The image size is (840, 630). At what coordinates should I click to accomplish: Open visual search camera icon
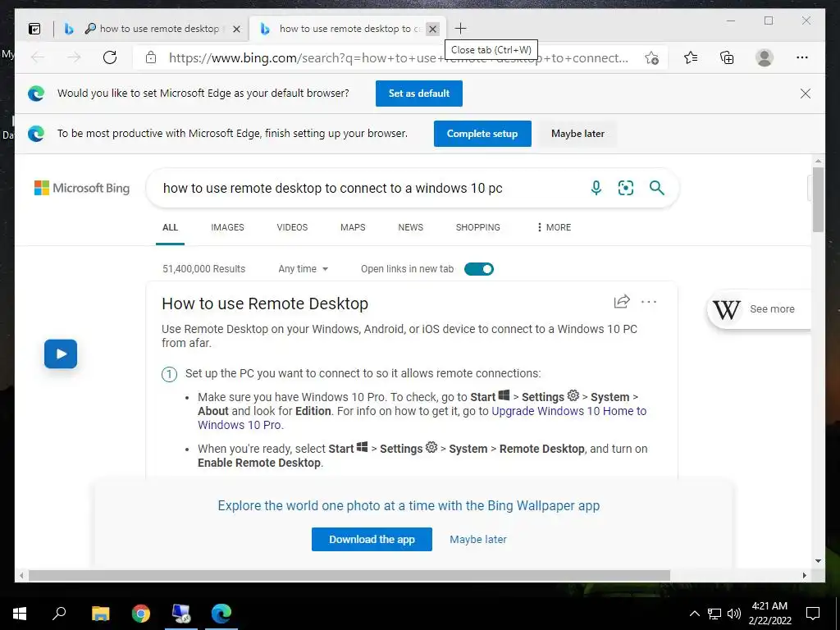[x=626, y=188]
